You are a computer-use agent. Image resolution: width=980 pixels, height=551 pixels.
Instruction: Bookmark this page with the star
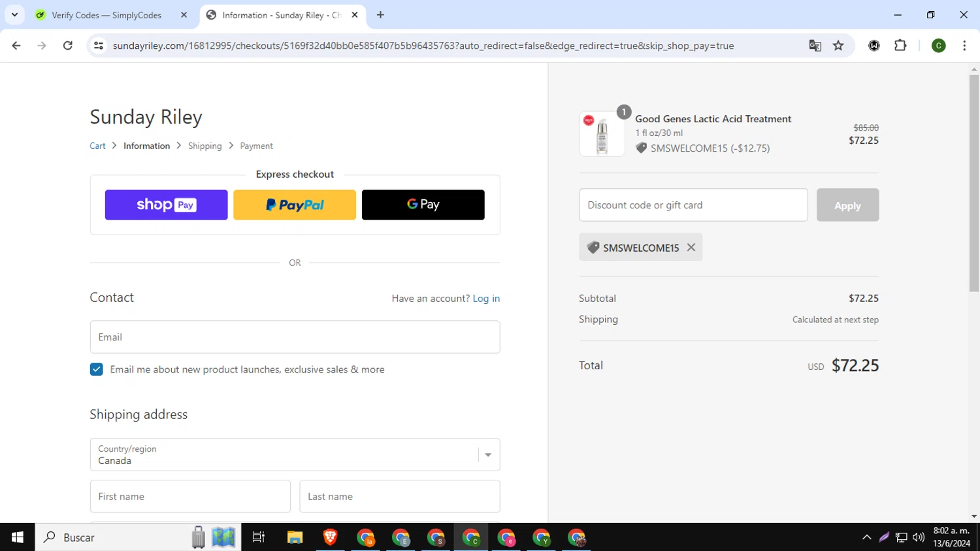pyautogui.click(x=838, y=46)
